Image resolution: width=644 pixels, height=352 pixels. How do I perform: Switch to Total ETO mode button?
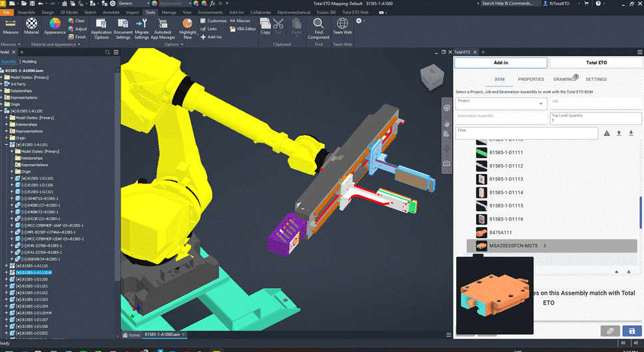pos(595,63)
